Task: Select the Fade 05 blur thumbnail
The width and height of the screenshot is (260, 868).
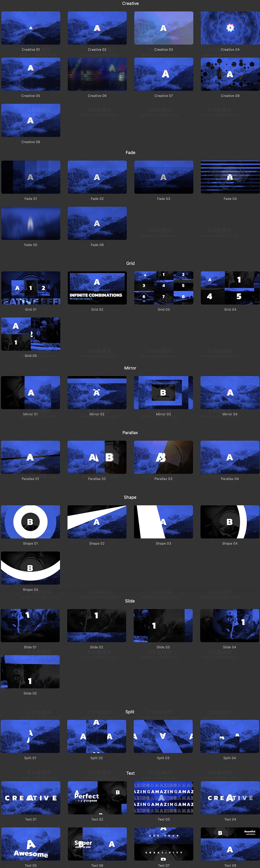Action: coord(31,223)
